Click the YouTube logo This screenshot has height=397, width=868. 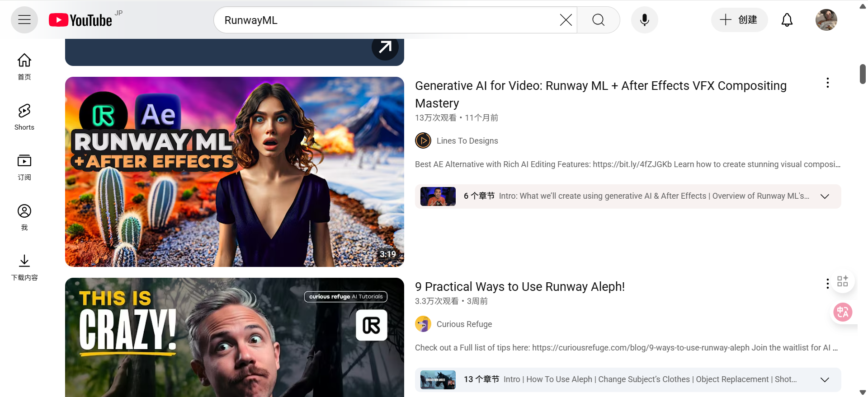click(x=80, y=20)
